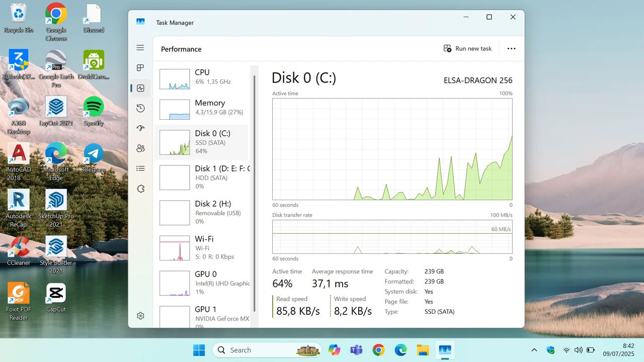Select the CPU performance entry
This screenshot has width=644, height=362.
click(202, 79)
